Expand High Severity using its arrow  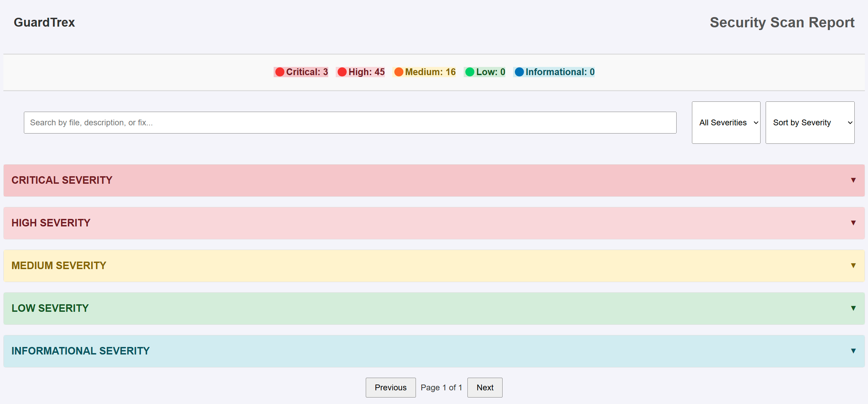853,223
